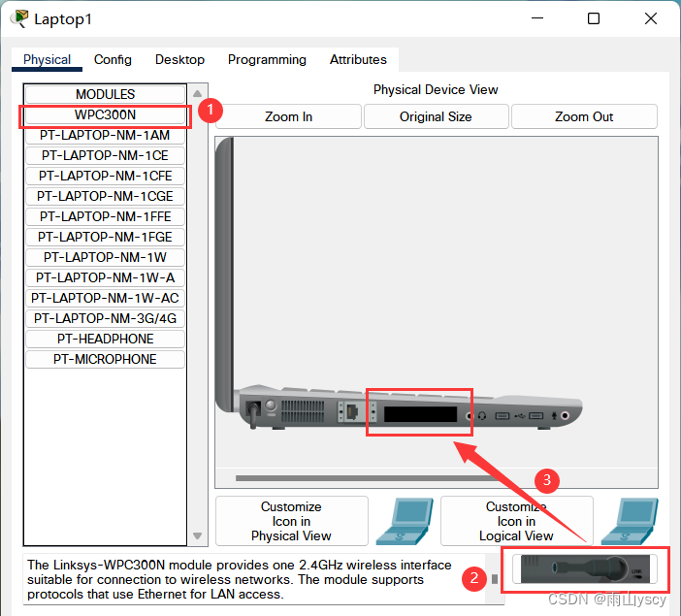Select PT-LAPTOP-NM-1W wireless module

[105, 258]
